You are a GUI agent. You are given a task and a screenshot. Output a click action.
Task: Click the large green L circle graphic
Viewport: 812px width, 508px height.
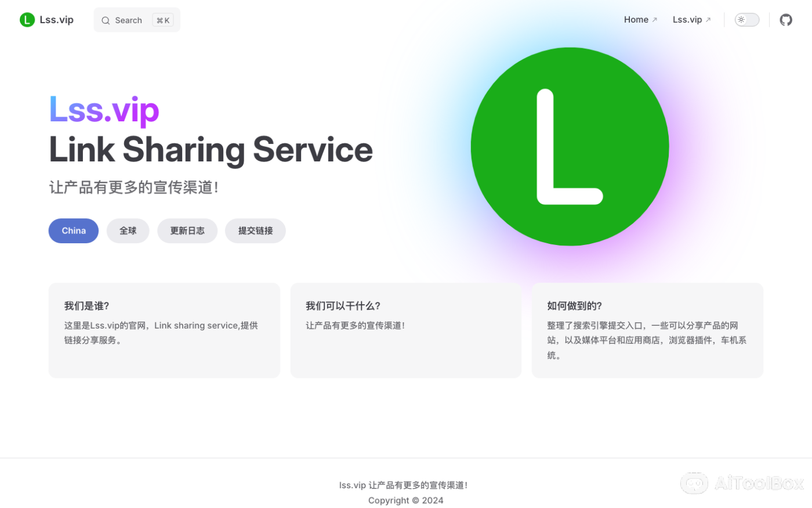tap(570, 146)
